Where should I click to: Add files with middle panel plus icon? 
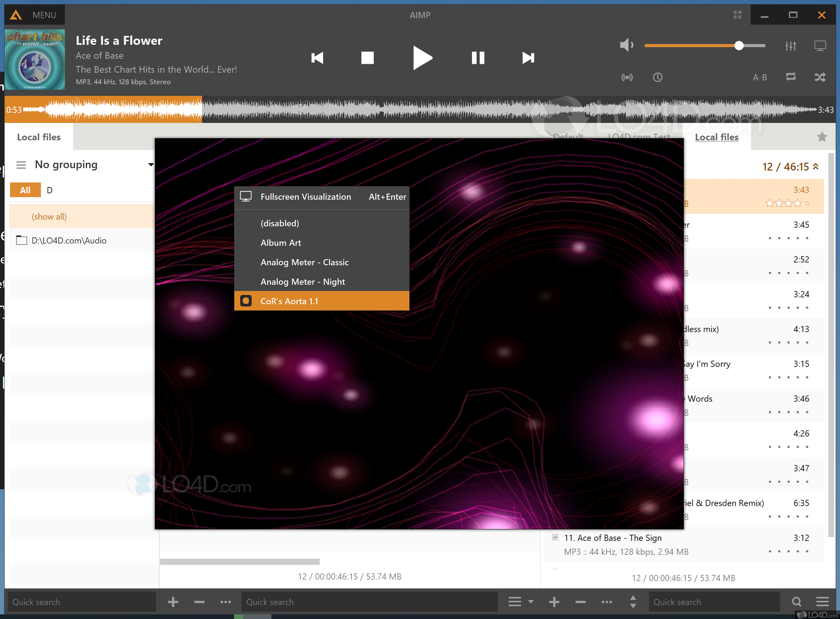pos(173,602)
